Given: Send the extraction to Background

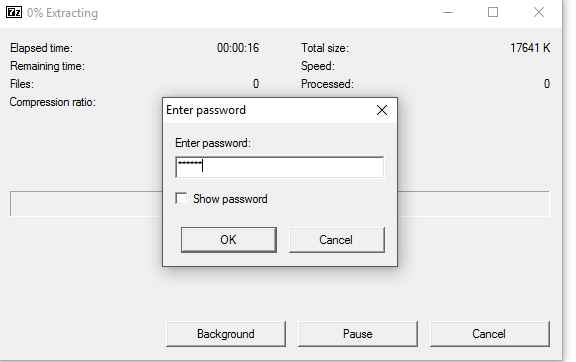Looking at the screenshot, I should (226, 334).
